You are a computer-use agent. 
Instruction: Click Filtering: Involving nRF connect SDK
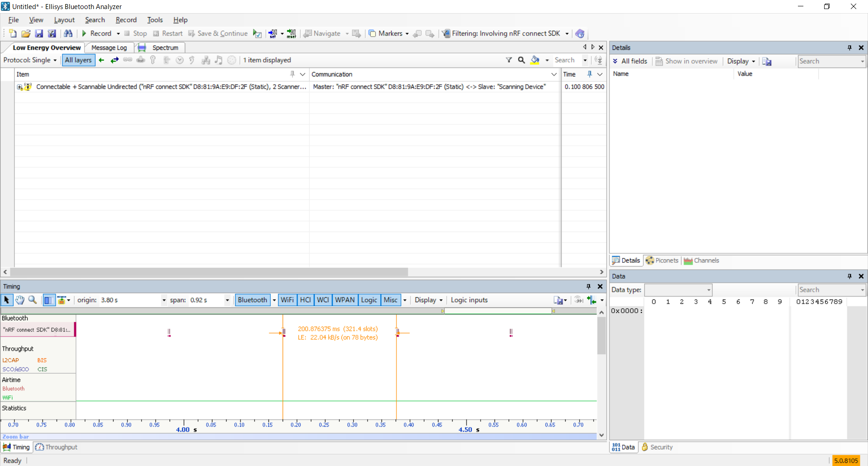click(501, 33)
